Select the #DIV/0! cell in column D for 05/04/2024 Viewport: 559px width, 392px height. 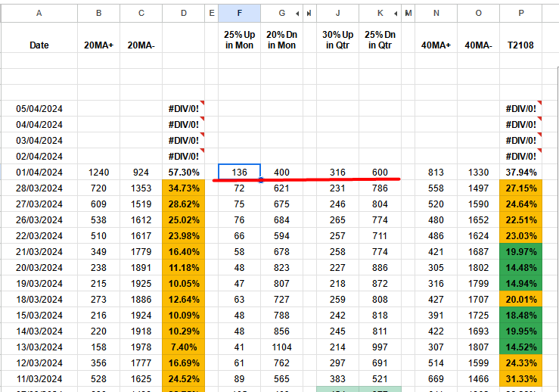pyautogui.click(x=184, y=108)
